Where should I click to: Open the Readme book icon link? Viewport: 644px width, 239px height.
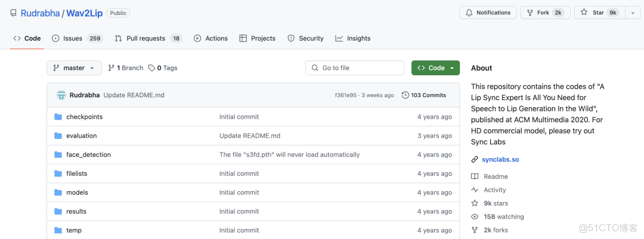click(475, 176)
